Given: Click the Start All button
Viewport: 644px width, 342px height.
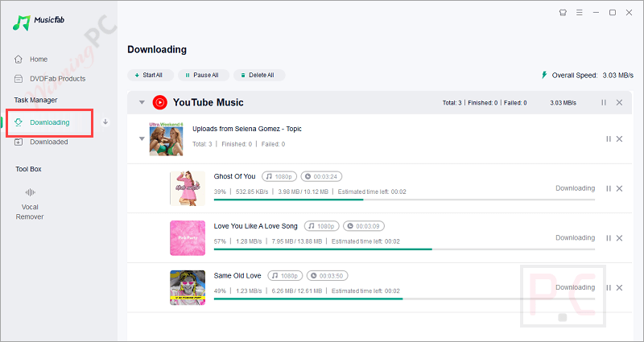Looking at the screenshot, I should [151, 75].
